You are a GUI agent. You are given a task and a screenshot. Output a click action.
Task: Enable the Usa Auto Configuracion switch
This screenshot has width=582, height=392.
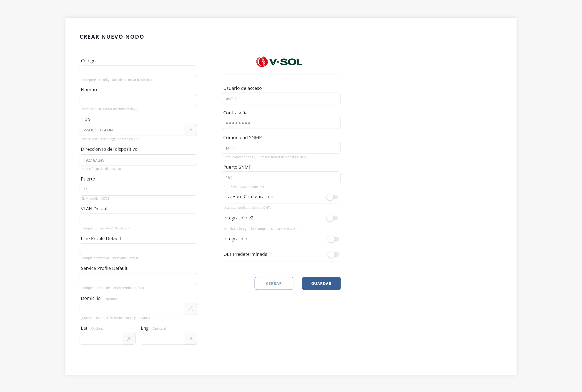(332, 197)
